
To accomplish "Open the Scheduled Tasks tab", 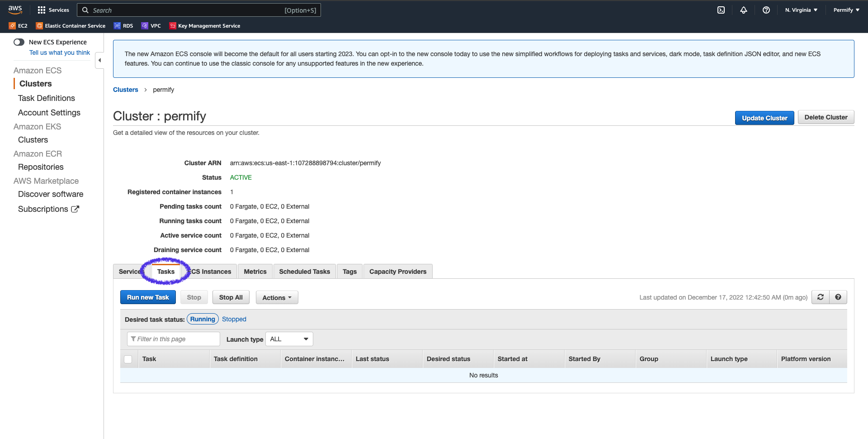I will click(x=305, y=272).
